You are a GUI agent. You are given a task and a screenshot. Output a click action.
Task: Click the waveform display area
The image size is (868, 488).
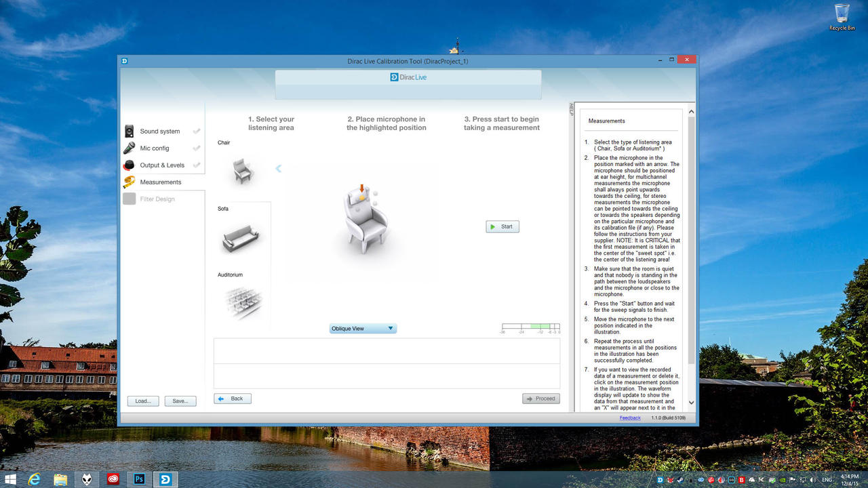(387, 363)
